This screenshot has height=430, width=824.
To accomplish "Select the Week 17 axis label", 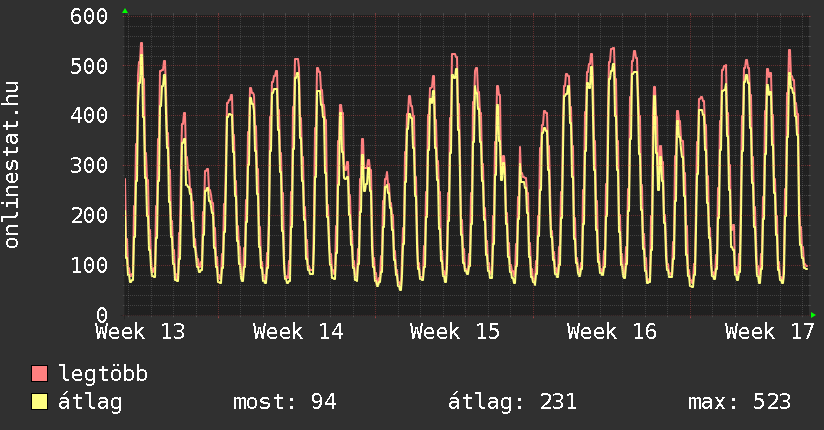I will 769,331.
